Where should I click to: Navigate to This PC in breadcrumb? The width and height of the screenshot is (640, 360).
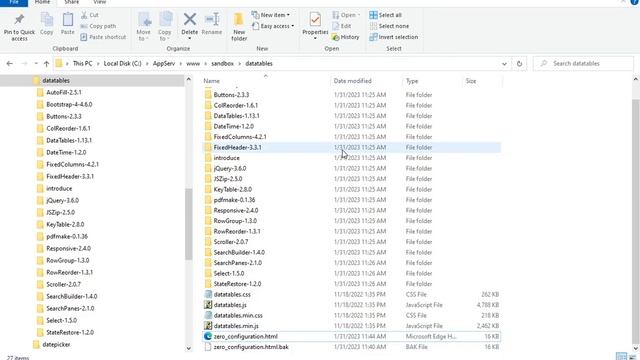pos(82,64)
